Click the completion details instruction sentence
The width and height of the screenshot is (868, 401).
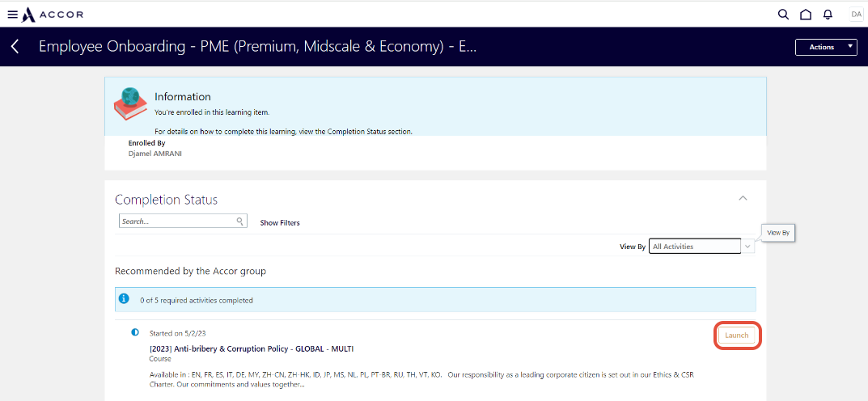283,132
